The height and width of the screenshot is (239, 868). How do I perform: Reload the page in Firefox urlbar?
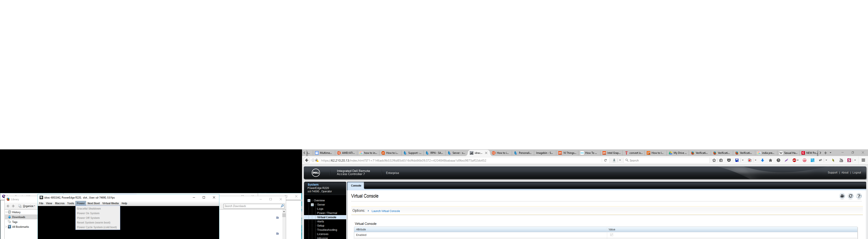pos(606,160)
